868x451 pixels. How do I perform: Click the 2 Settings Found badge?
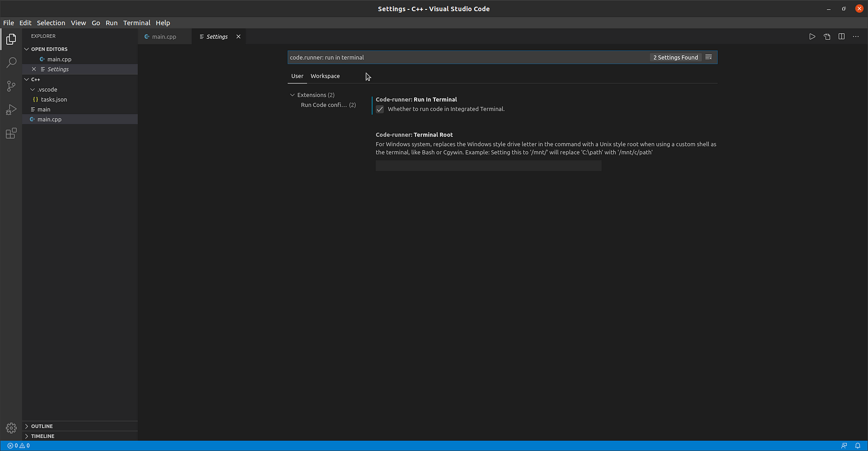(x=675, y=57)
